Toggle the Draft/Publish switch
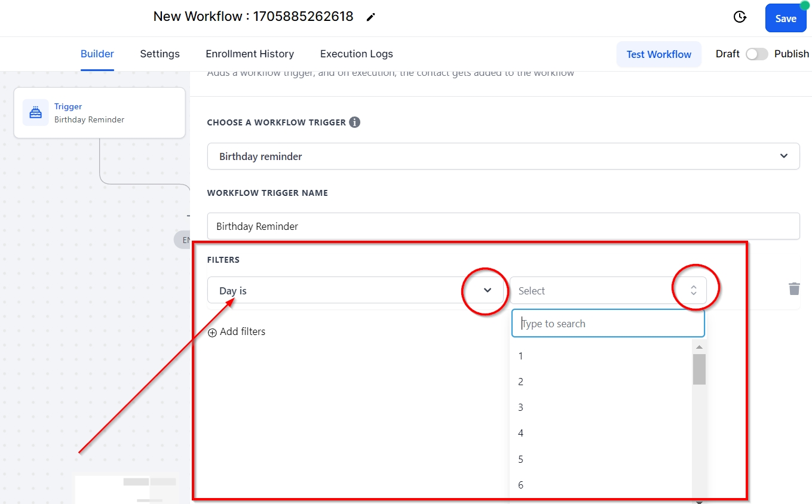The width and height of the screenshot is (812, 504). pos(756,54)
